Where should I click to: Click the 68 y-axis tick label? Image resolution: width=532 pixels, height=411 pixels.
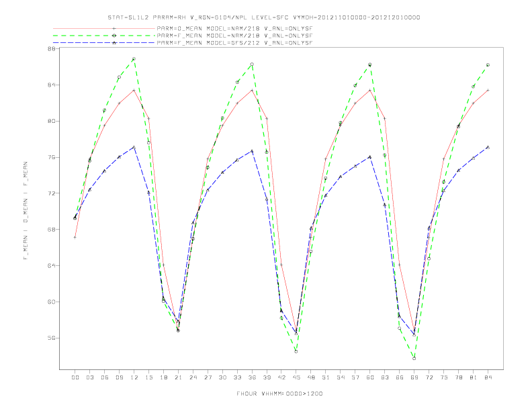coord(51,230)
